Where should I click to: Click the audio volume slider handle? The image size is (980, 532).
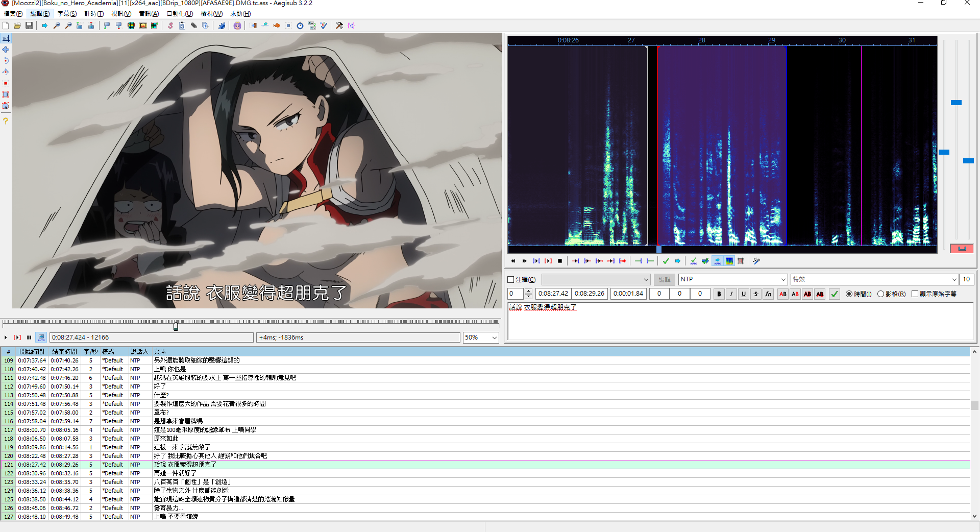(x=968, y=161)
